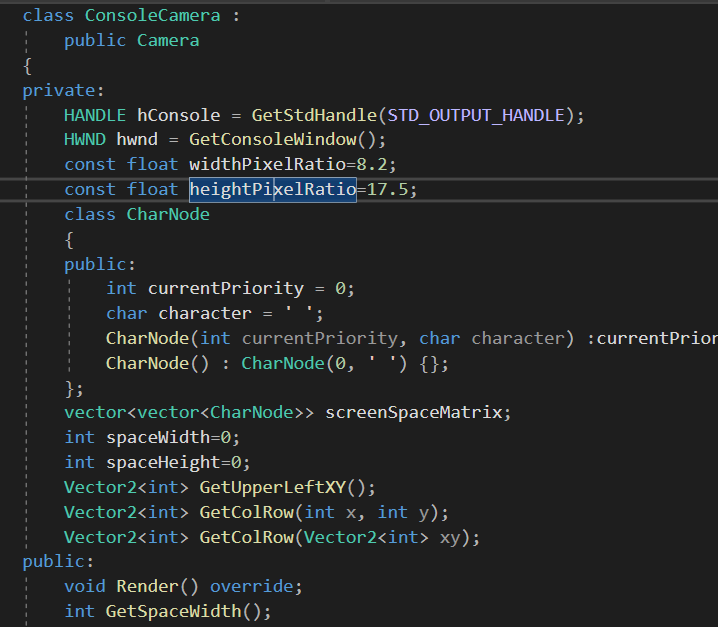This screenshot has height=627, width=718.
Task: Select the "hConsole" variable name
Action: click(179, 115)
